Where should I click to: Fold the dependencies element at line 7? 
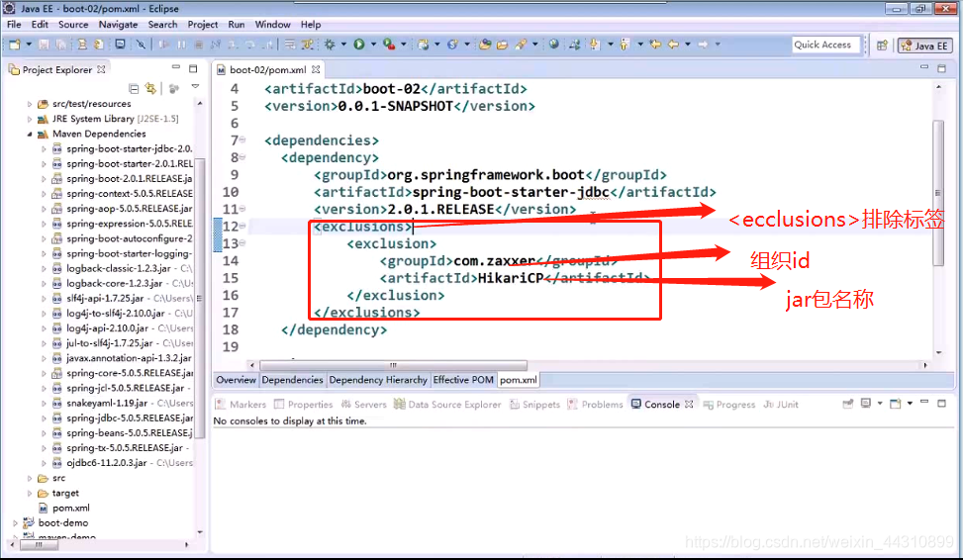(242, 140)
